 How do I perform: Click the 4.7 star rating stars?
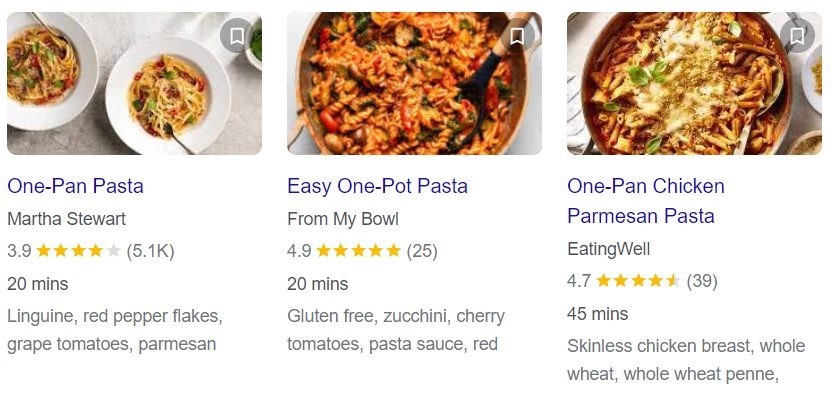tap(638, 280)
